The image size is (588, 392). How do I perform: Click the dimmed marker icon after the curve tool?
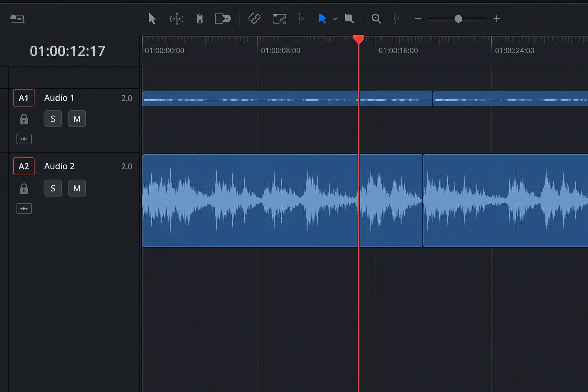[301, 18]
